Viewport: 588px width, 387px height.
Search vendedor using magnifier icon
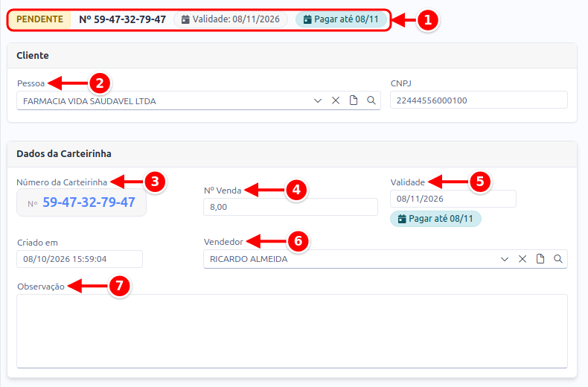[558, 259]
